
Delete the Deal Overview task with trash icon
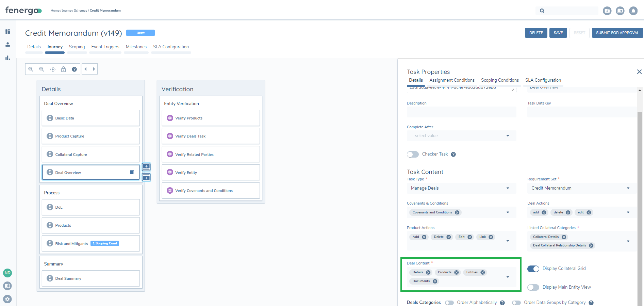point(132,172)
